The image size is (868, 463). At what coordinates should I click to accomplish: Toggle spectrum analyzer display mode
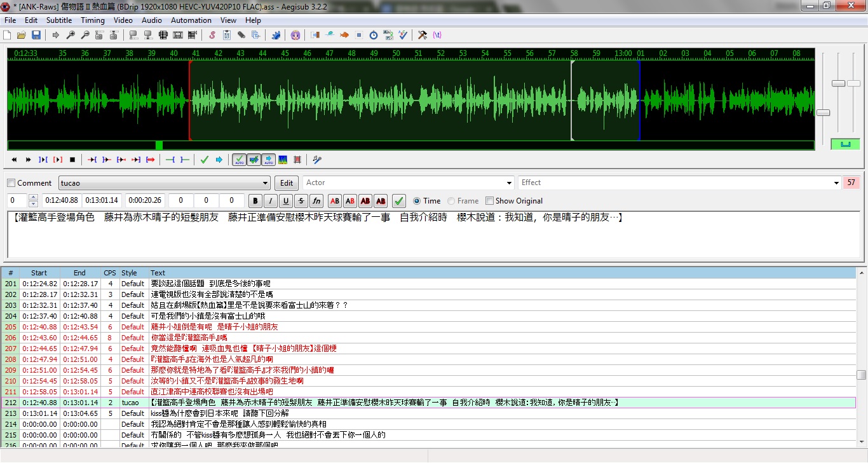point(283,160)
